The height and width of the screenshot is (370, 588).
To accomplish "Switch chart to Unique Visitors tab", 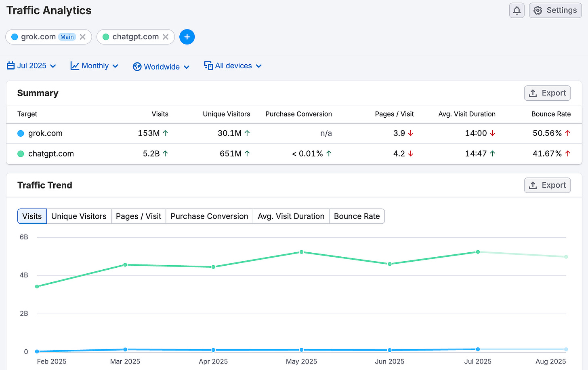I will click(x=79, y=216).
